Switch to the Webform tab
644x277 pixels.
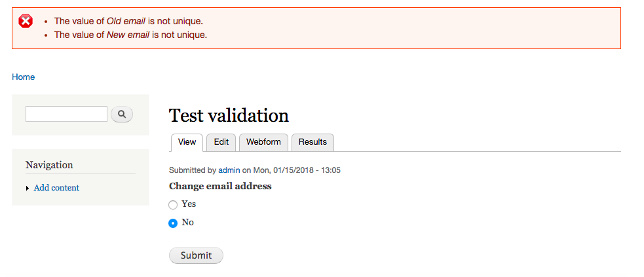coord(263,142)
